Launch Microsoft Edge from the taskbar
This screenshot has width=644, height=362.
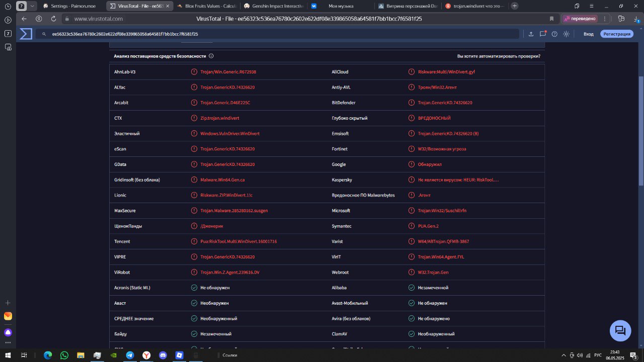tap(48, 355)
